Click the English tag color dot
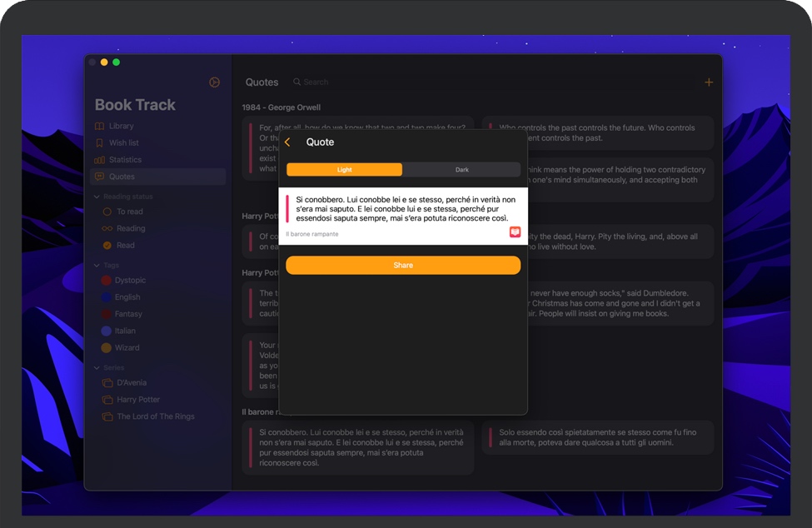Image resolution: width=812 pixels, height=528 pixels. [x=106, y=297]
